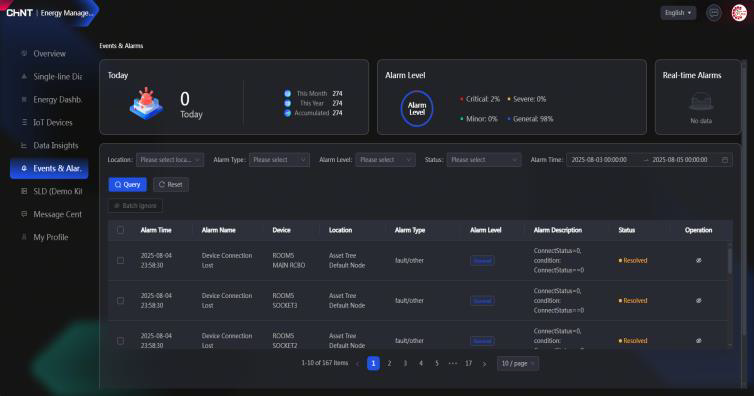Viewport: 754px width, 396px height.
Task: Click the Alarm Time end date field
Action: click(680, 160)
